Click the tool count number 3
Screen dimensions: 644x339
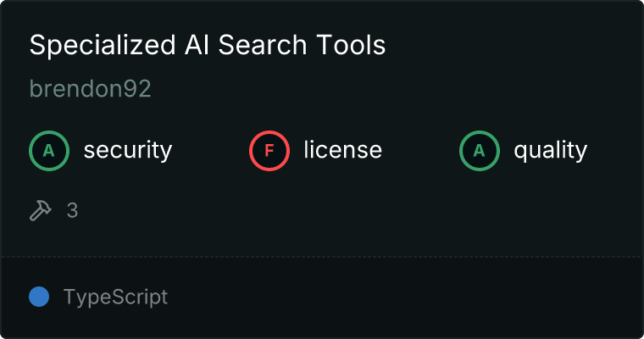click(x=72, y=210)
